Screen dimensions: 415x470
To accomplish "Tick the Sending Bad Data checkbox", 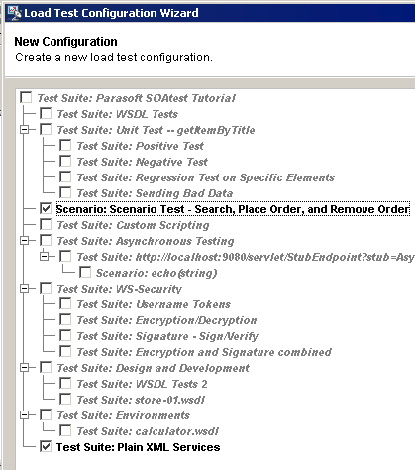I will [65, 193].
